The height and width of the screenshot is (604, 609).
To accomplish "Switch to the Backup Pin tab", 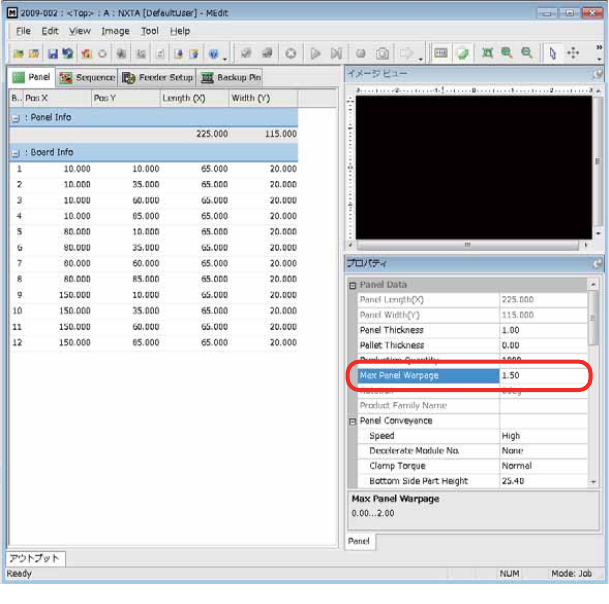I will 231,77.
